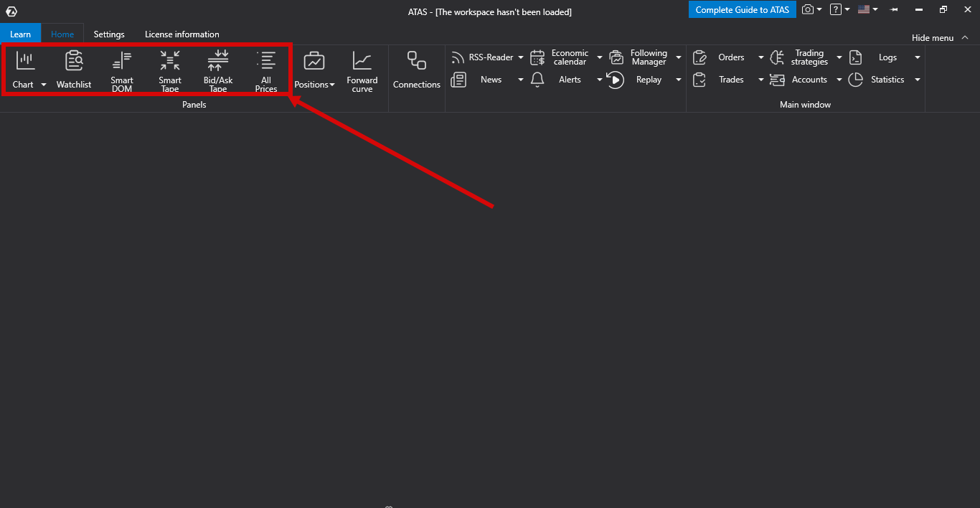The height and width of the screenshot is (508, 980).
Task: Switch to the Settings tab
Action: (109, 34)
